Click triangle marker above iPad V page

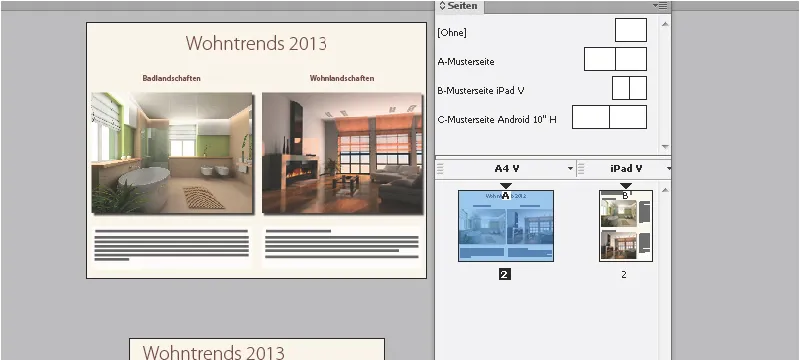point(626,186)
